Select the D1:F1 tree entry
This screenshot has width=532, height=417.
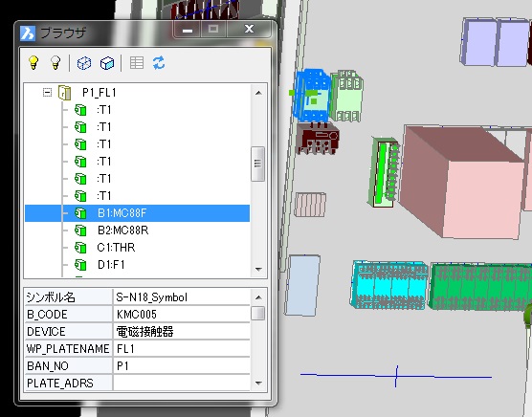coord(111,264)
